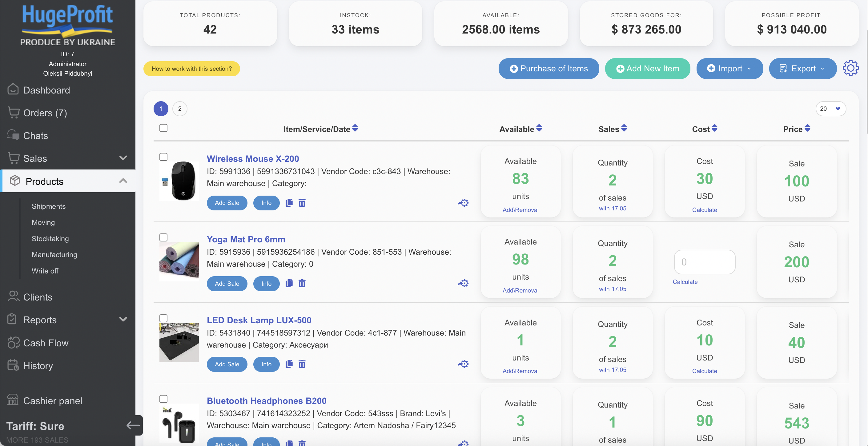Click the Yoga Mat cost input field
This screenshot has width=868, height=446.
click(x=704, y=262)
